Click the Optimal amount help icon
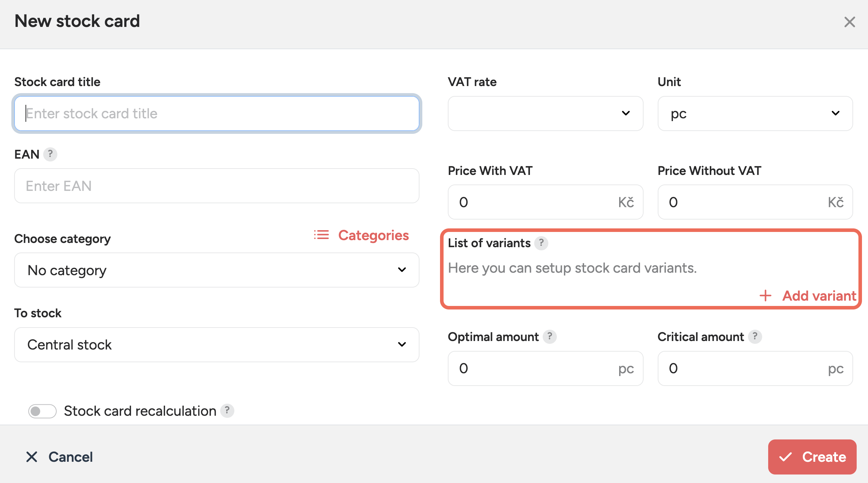Screen dimensions: 868x483 click(549, 336)
